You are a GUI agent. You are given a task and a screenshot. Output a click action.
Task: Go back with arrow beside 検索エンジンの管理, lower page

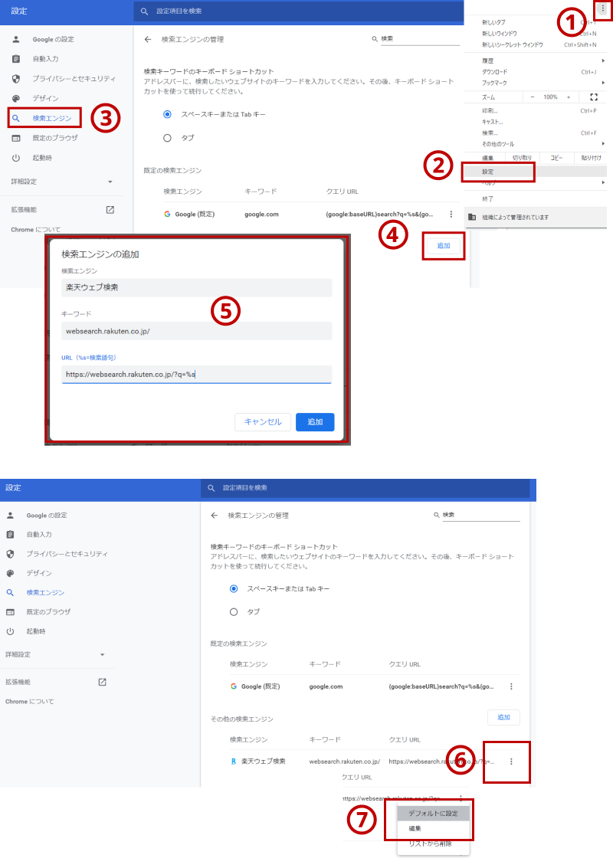point(215,516)
